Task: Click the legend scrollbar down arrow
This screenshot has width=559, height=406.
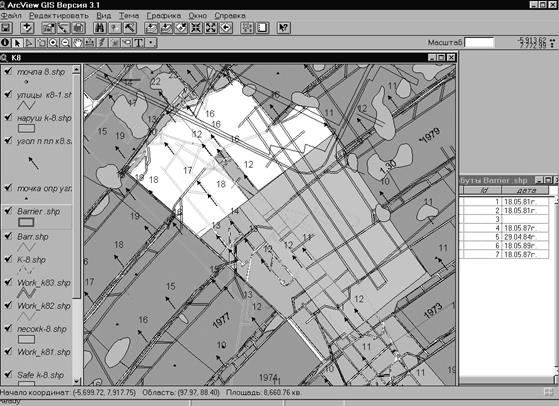Action: [77, 381]
